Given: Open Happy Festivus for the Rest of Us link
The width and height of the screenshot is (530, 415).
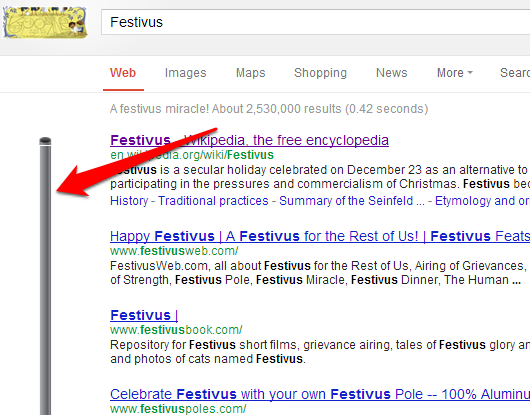Looking at the screenshot, I should [x=320, y=236].
